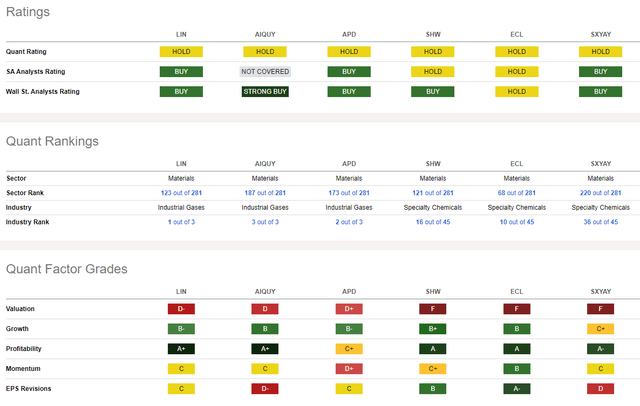The height and width of the screenshot is (406, 640).
Task: Open APD industry rank 2 out of 3
Action: [349, 222]
